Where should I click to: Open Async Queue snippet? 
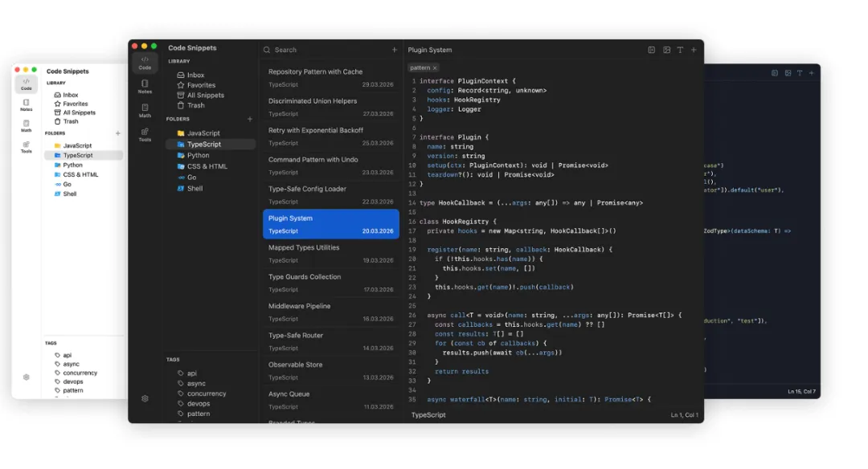(331, 400)
